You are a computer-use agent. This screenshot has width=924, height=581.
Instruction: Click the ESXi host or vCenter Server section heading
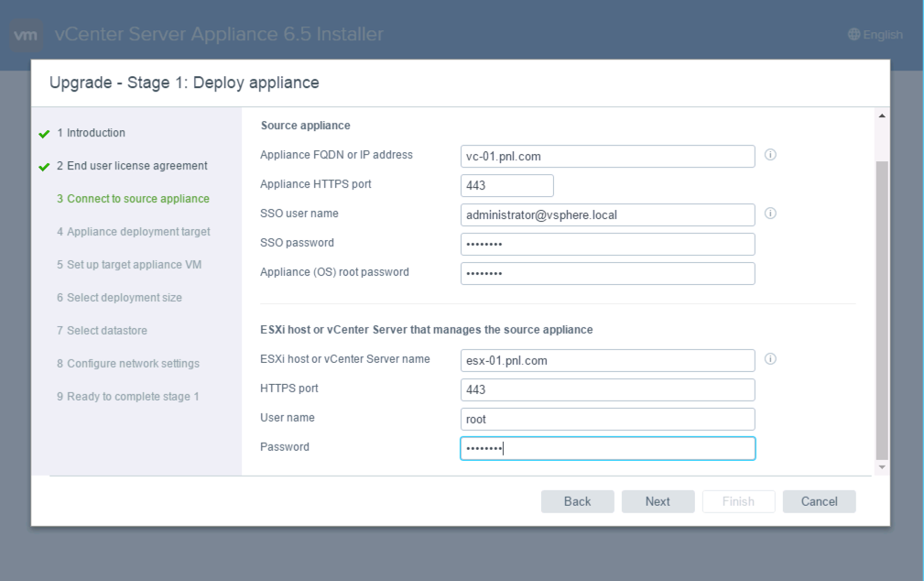427,330
